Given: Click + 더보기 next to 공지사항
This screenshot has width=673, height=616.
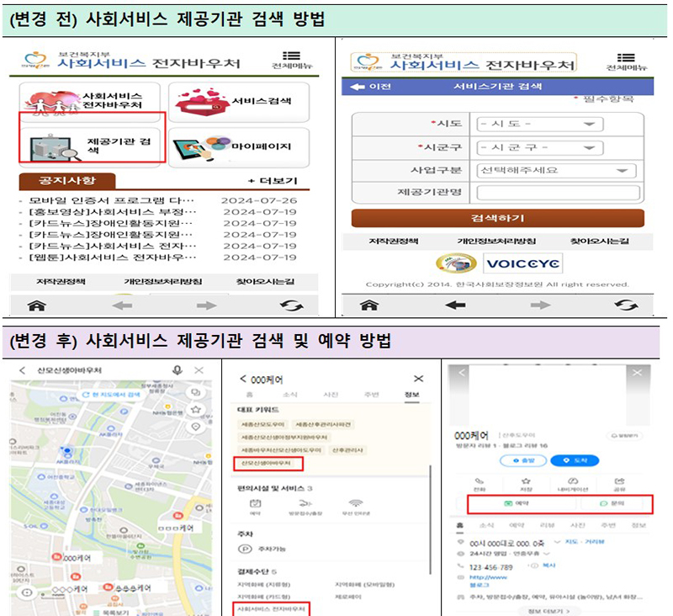Looking at the screenshot, I should click(272, 181).
